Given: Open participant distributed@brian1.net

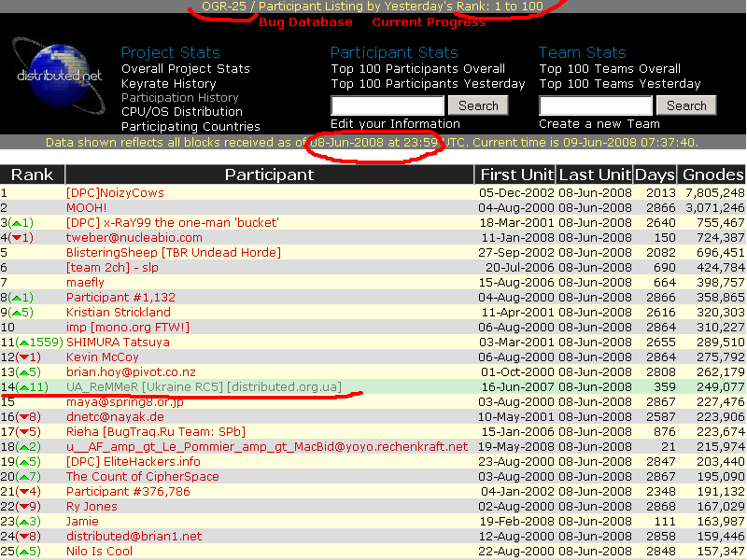Looking at the screenshot, I should point(134,537).
